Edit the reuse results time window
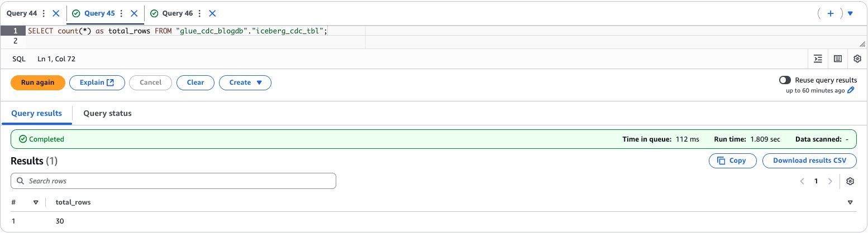The width and height of the screenshot is (868, 233). 851,90
